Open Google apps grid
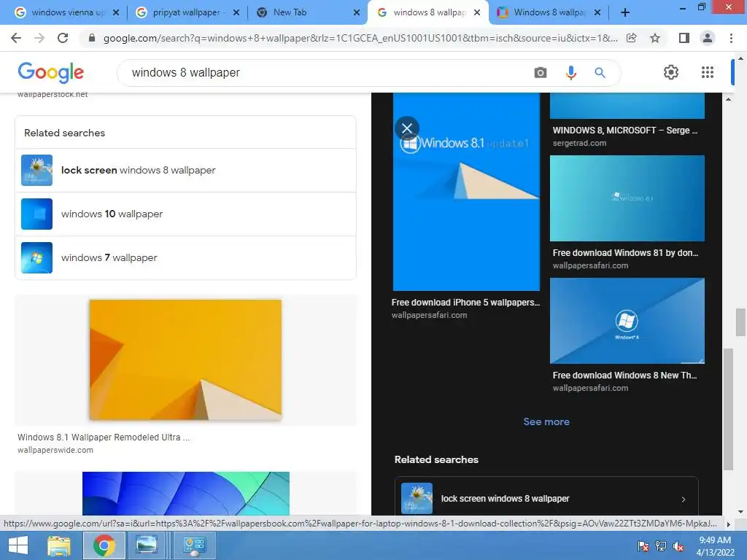Screen dimensions: 747x560 coord(708,72)
